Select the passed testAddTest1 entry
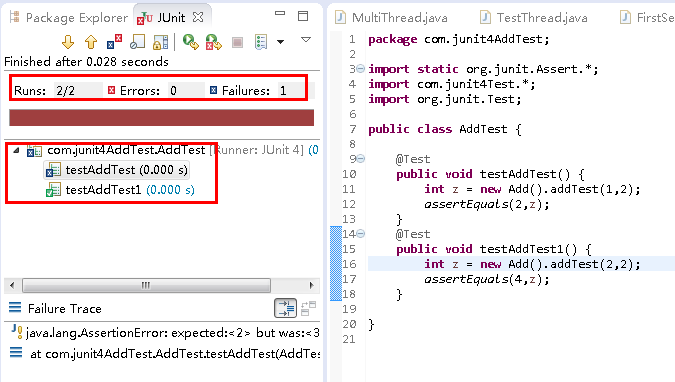This screenshot has height=382, width=675. 121,189
